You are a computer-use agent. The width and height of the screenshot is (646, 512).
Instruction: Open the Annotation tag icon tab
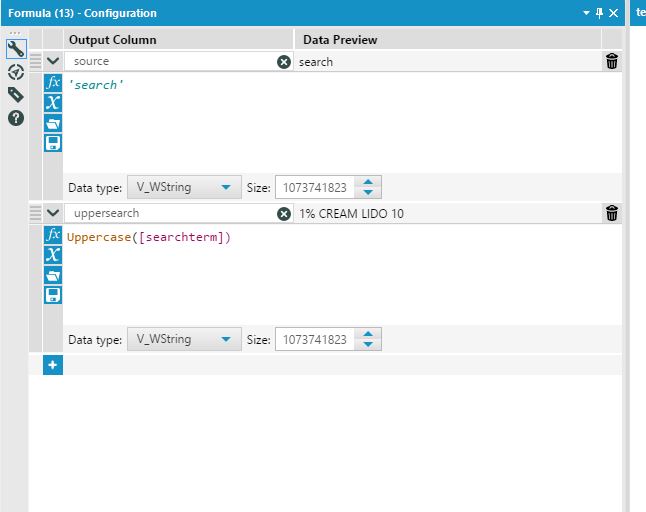[x=15, y=95]
